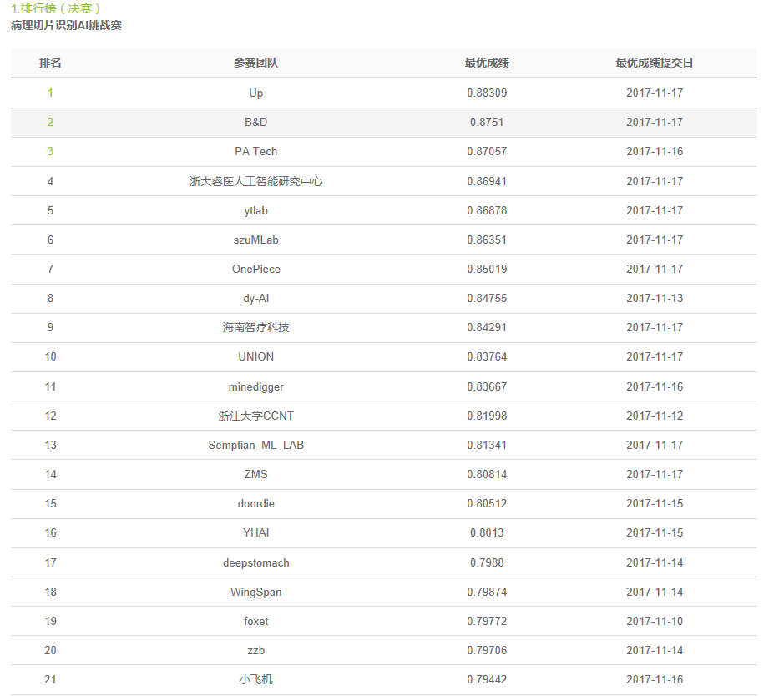Click the OnePiece team name
Image resolution: width=784 pixels, height=696 pixels.
tap(256, 269)
